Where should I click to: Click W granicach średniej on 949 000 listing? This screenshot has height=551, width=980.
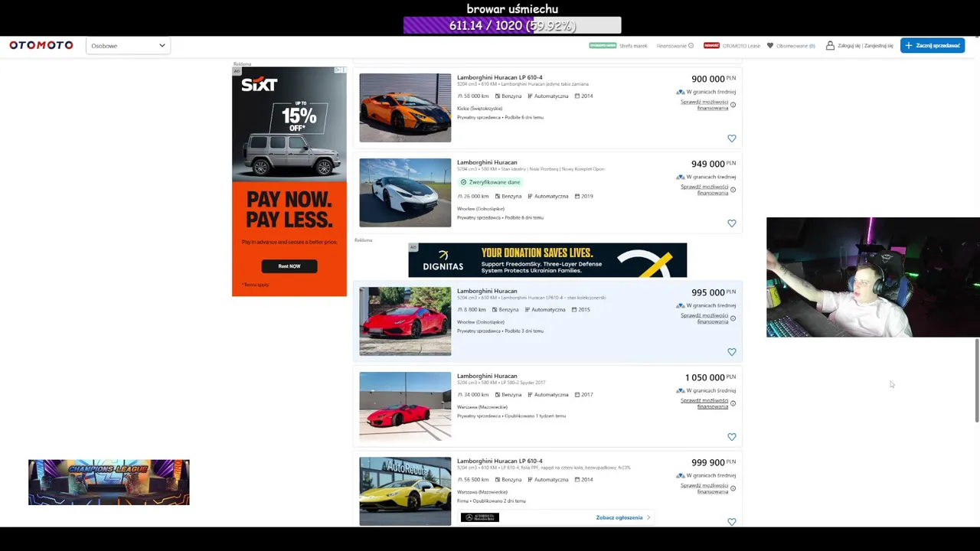click(x=710, y=177)
